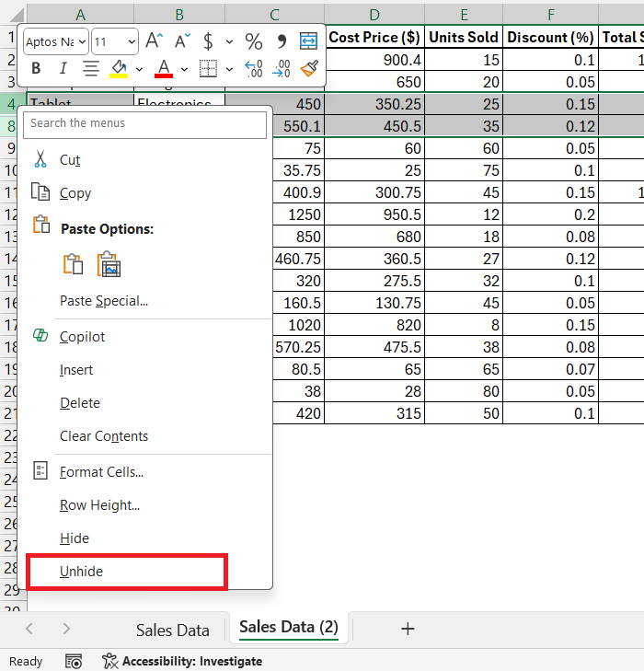
Task: Expand borders dropdown arrow
Action: (x=230, y=69)
